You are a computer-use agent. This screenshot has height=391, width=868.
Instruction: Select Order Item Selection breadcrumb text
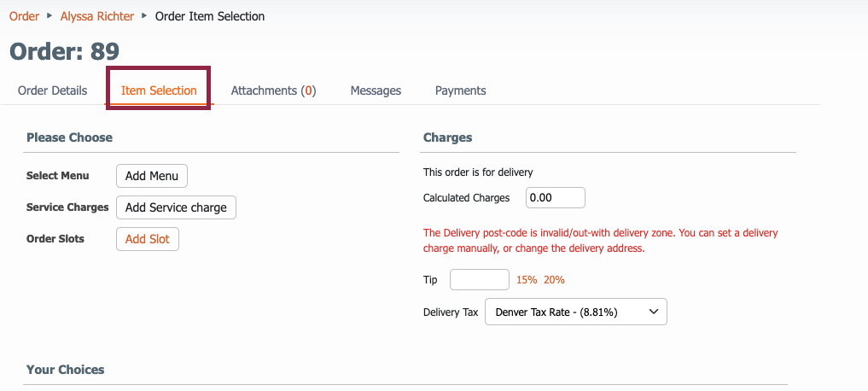[210, 16]
